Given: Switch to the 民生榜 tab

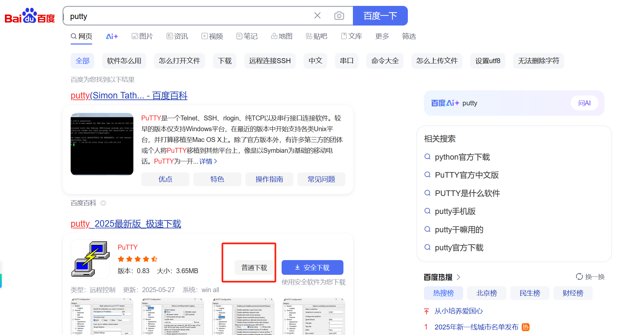Looking at the screenshot, I should (530, 293).
